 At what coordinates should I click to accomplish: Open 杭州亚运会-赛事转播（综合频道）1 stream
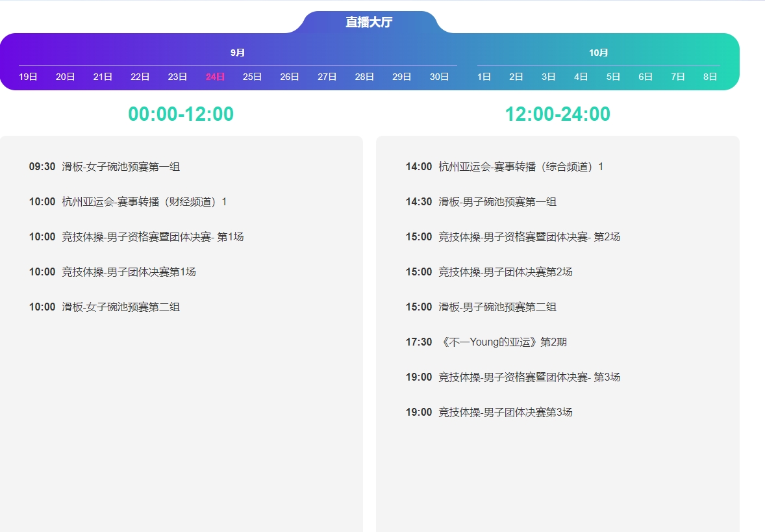(x=521, y=167)
